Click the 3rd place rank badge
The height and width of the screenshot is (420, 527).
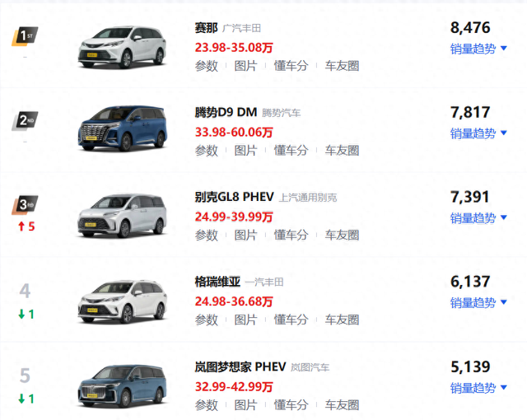pos(25,205)
